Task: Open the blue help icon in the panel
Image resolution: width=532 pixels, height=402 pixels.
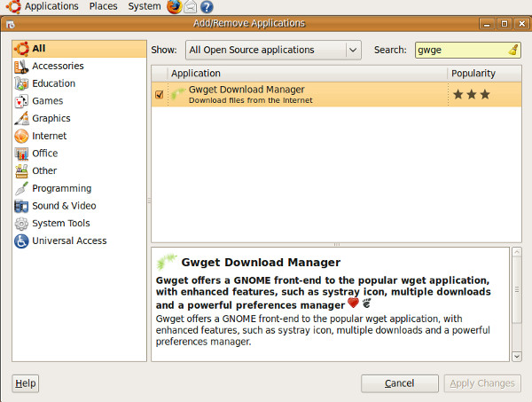Action: [x=207, y=7]
